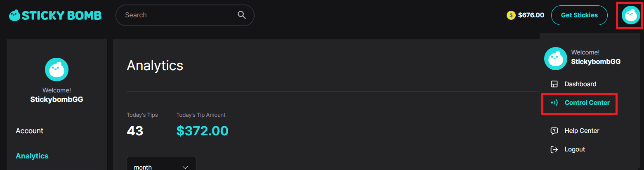Click the sidebar profile avatar

[x=57, y=69]
